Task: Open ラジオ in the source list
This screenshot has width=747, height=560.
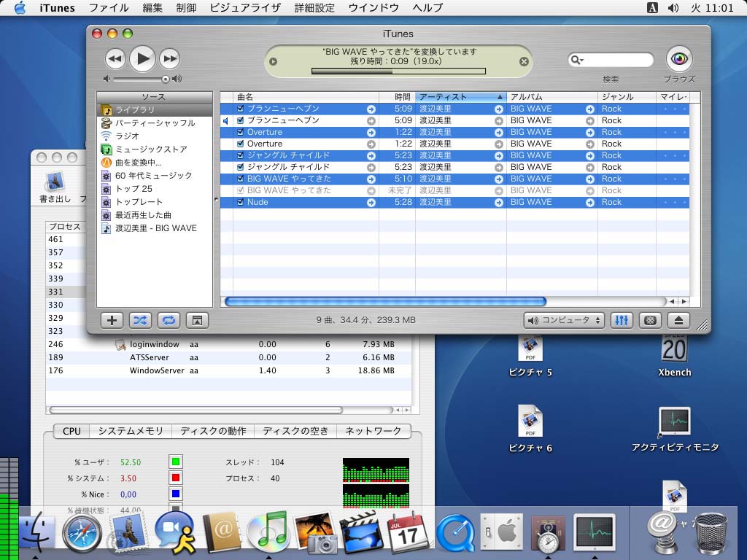Action: [155, 136]
